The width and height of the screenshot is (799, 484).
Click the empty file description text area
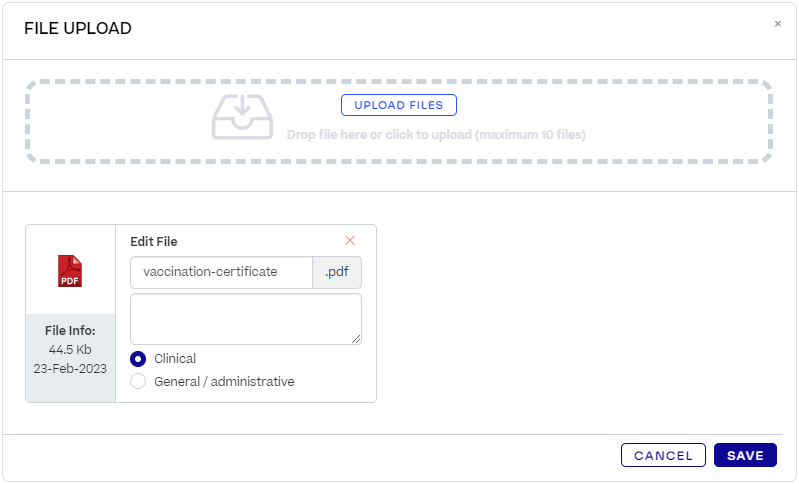[x=245, y=318]
